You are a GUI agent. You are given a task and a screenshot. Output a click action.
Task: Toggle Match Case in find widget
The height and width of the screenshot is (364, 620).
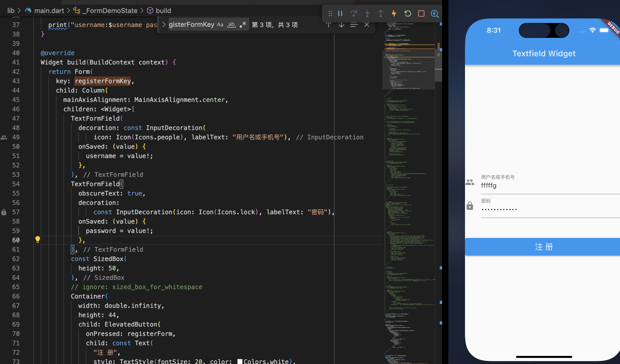220,25
